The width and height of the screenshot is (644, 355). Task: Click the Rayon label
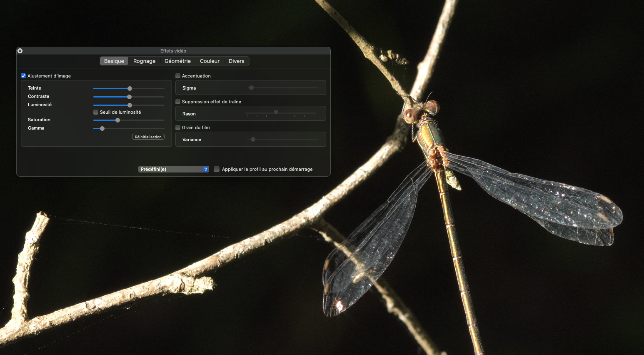point(189,114)
